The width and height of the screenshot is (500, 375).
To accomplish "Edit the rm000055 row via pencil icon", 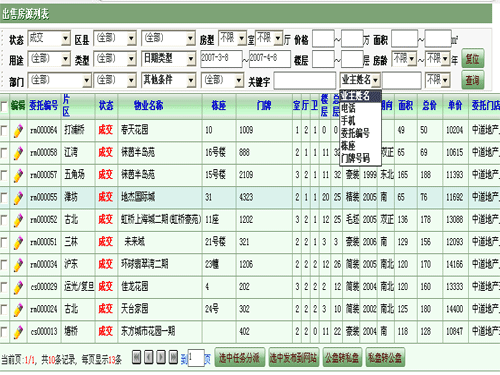I will [x=18, y=198].
